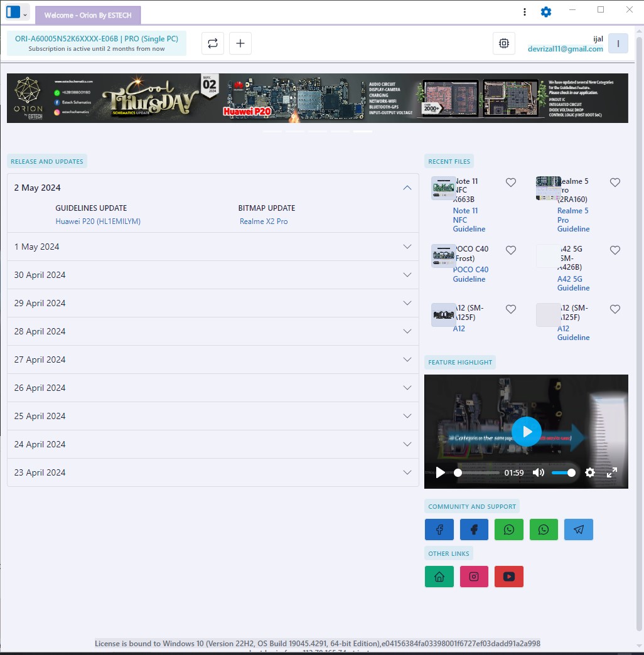Image resolution: width=644 pixels, height=655 pixels.
Task: Click the POCO C40 board thumbnail
Action: 443,255
